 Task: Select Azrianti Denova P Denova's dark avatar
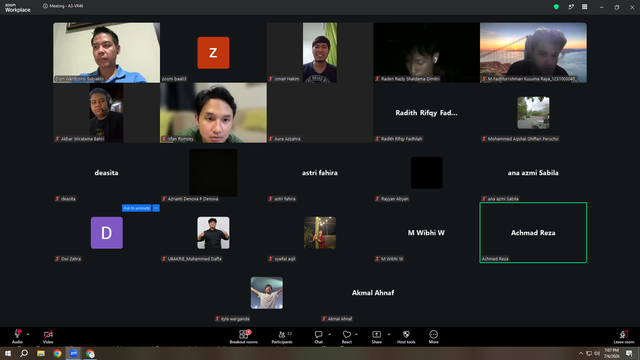coord(213,173)
